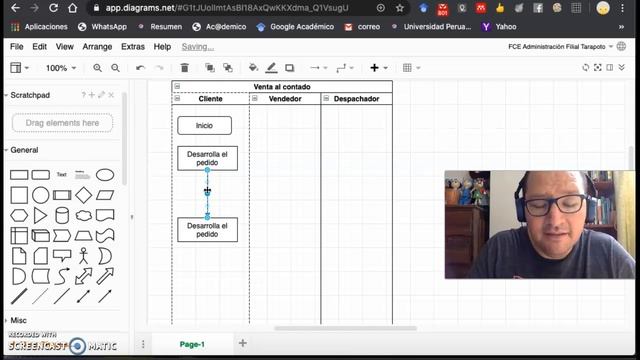Open the Edit menu
This screenshot has width=640, height=360.
(x=40, y=47)
